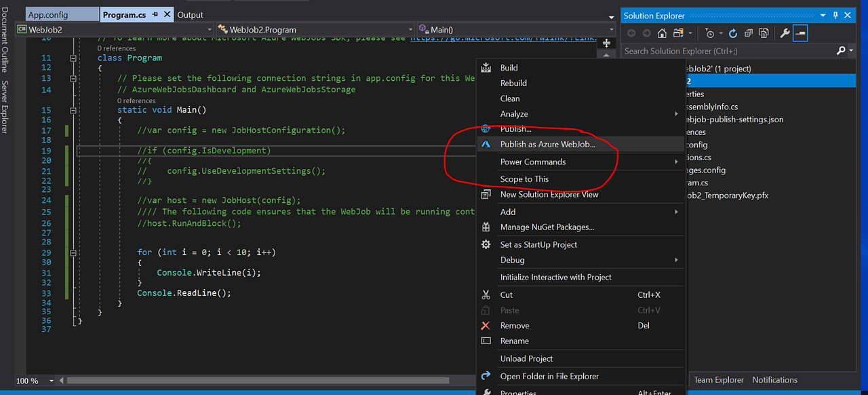868x395 pixels.
Task: Collapse the class Program code block
Action: (x=73, y=58)
